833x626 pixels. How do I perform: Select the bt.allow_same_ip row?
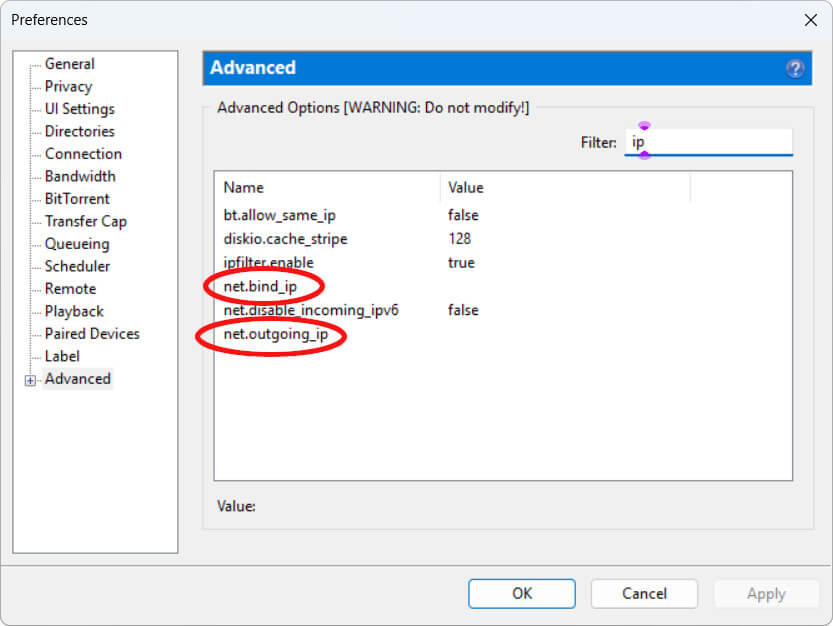503,215
